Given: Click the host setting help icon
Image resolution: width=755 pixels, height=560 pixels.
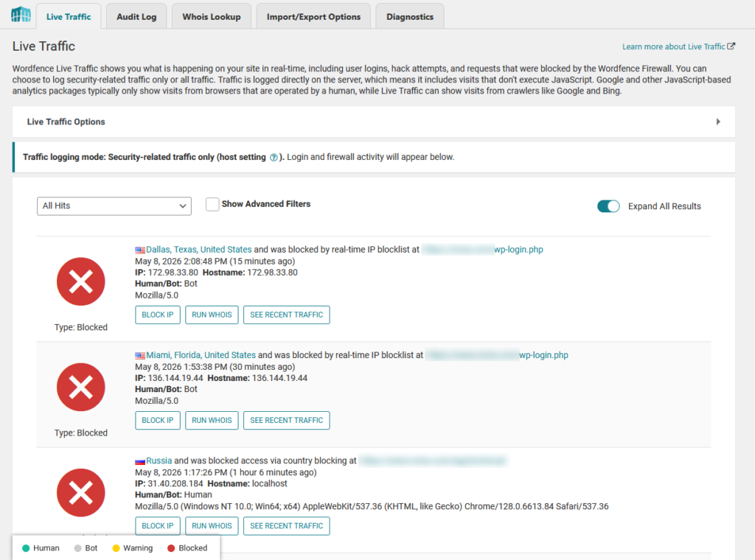Looking at the screenshot, I should tap(274, 158).
